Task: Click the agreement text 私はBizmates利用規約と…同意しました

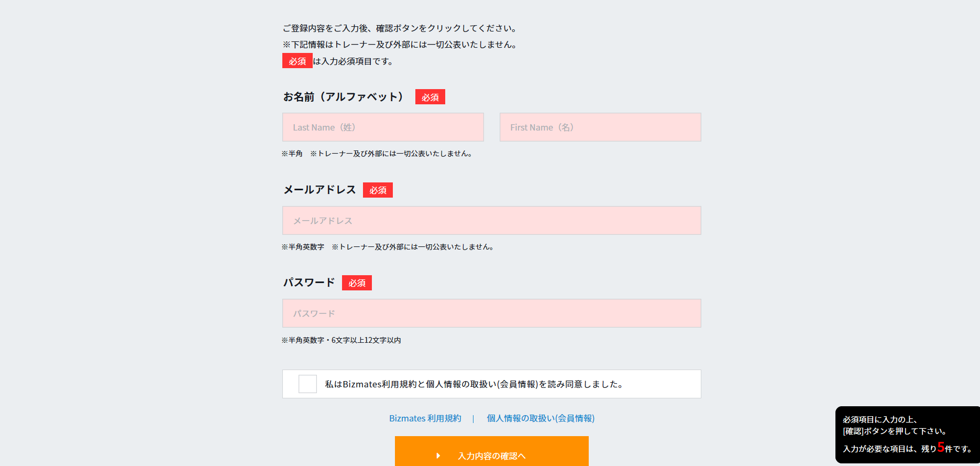Action: point(474,384)
